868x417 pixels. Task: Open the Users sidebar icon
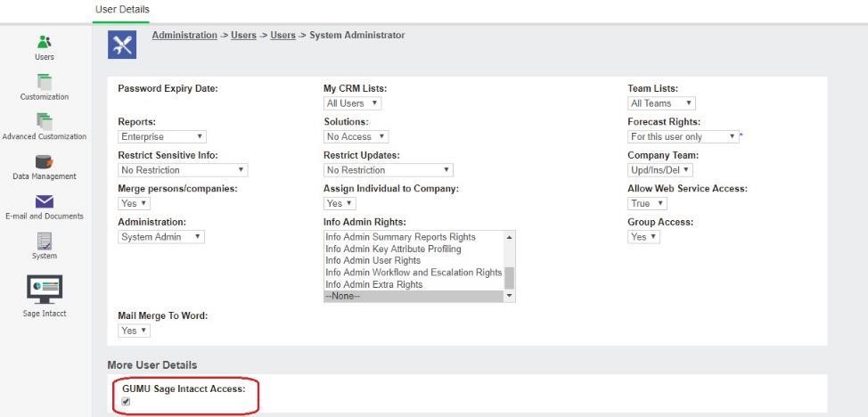pos(44,42)
